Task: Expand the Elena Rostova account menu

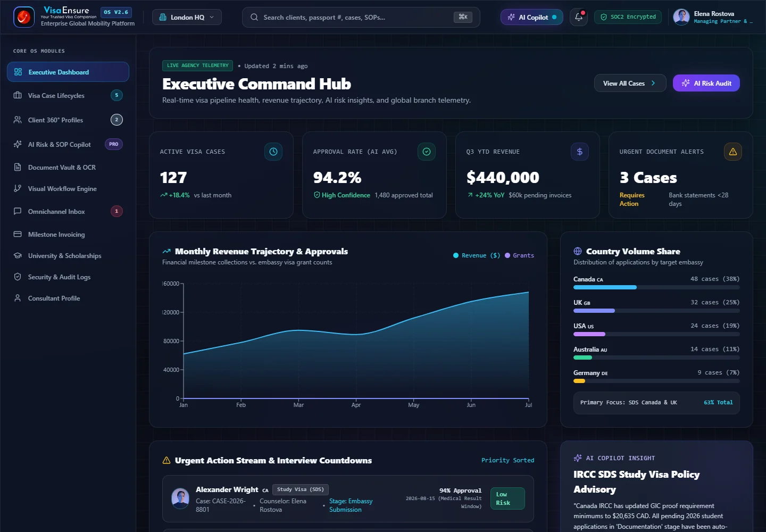Action: coord(713,17)
